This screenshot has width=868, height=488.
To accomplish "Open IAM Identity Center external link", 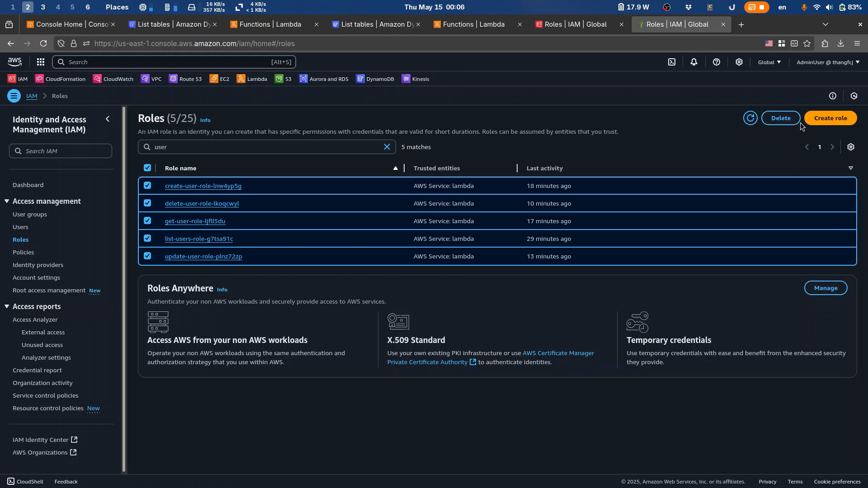I will pyautogui.click(x=45, y=440).
